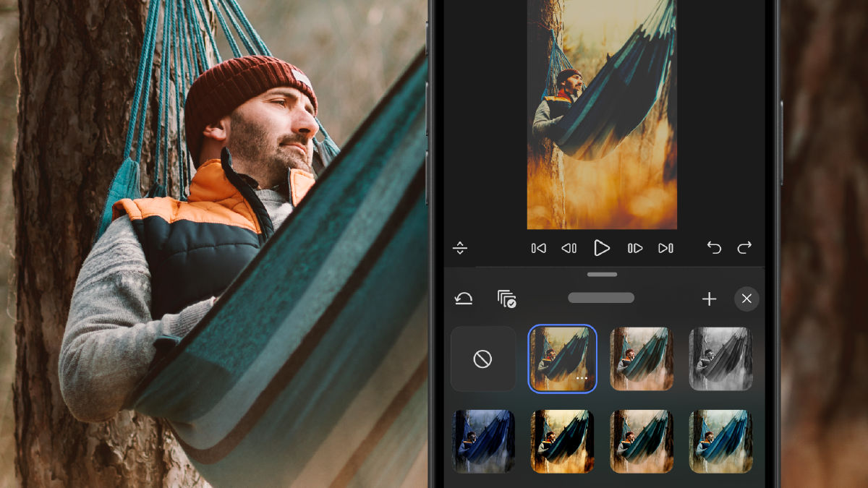868x488 pixels.
Task: Redo the last edit
Action: coord(744,248)
